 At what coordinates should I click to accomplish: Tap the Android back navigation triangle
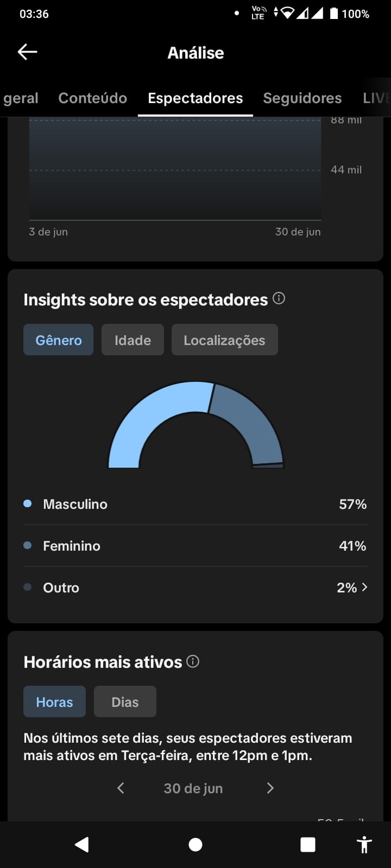coord(82,844)
